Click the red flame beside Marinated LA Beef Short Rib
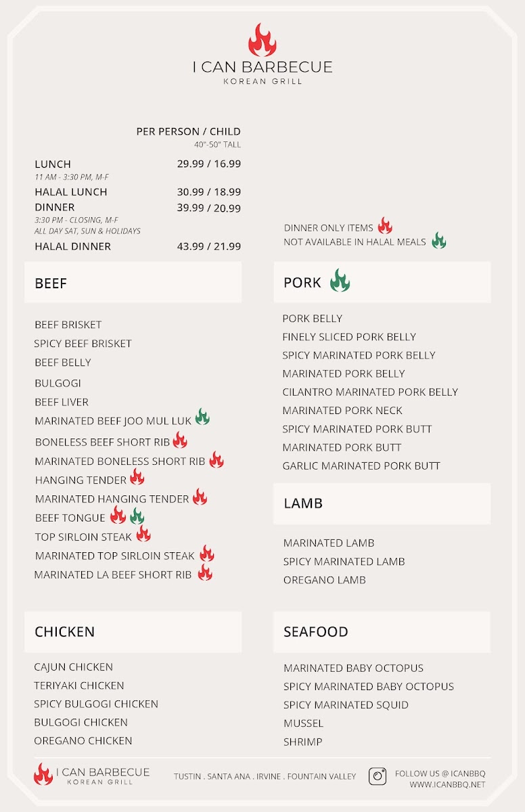 coord(205,573)
